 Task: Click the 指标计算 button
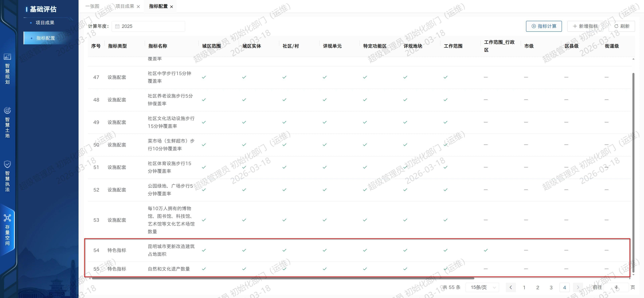pyautogui.click(x=544, y=26)
